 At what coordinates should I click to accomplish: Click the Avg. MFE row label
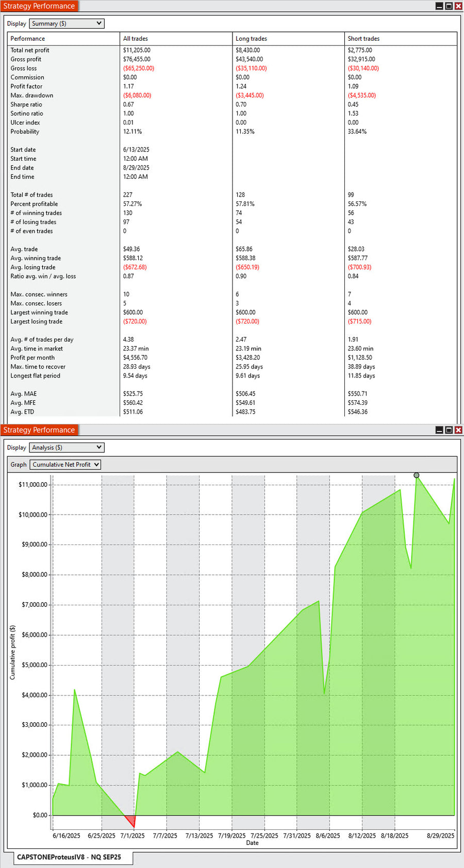click(x=23, y=403)
